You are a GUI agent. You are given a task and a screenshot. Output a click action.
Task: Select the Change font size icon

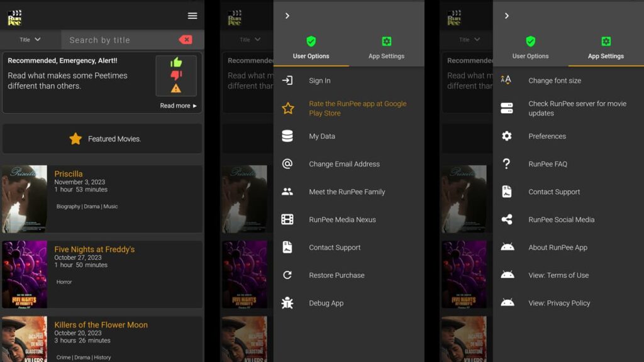[506, 80]
